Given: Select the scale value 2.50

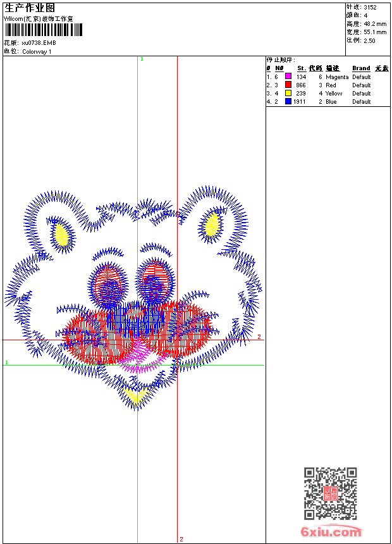Looking at the screenshot, I should tap(369, 40).
